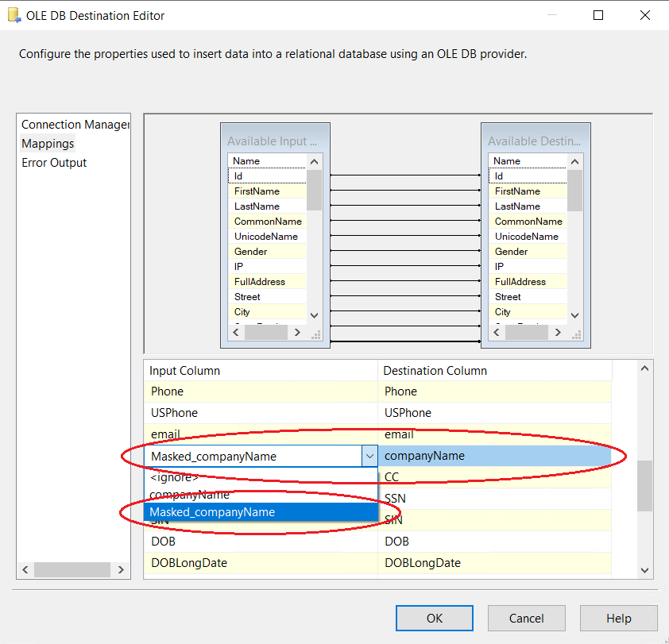669x644 pixels.
Task: Click the Help button
Action: point(618,619)
